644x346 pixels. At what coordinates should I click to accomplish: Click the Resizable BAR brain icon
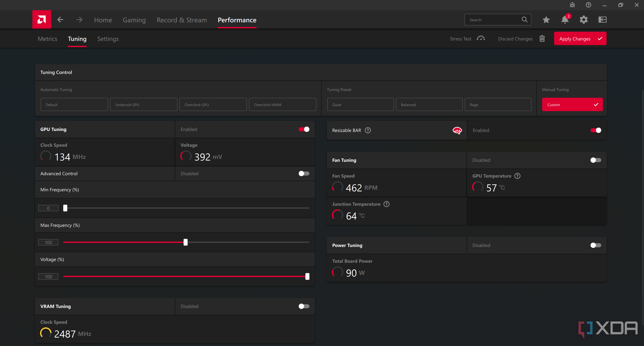tap(457, 130)
